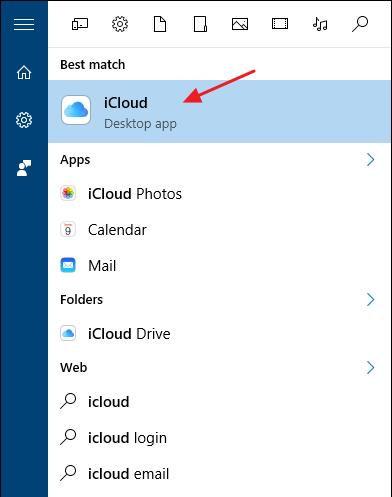This screenshot has width=392, height=497.
Task: Click the iCloud Drive folder icon
Action: tap(68, 333)
